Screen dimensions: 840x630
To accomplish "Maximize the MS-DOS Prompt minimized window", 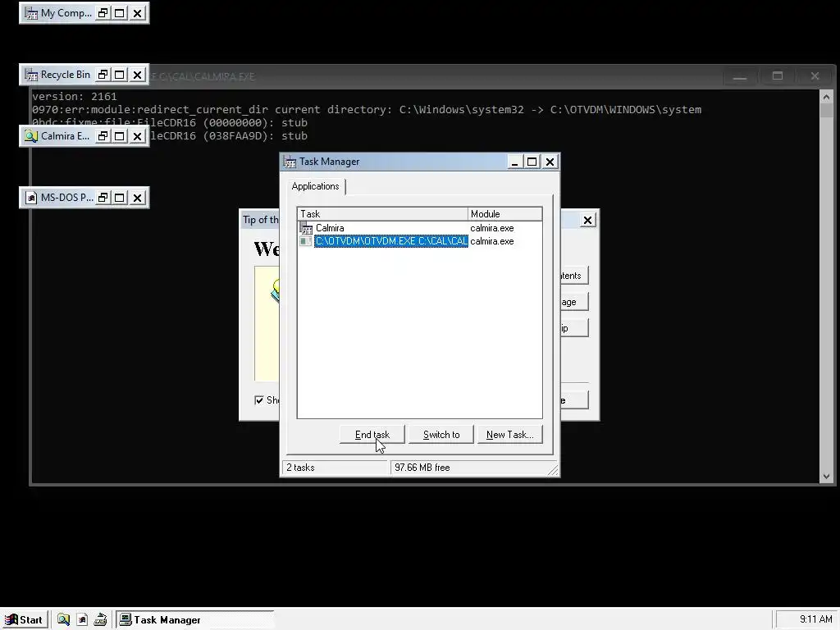I will (120, 199).
